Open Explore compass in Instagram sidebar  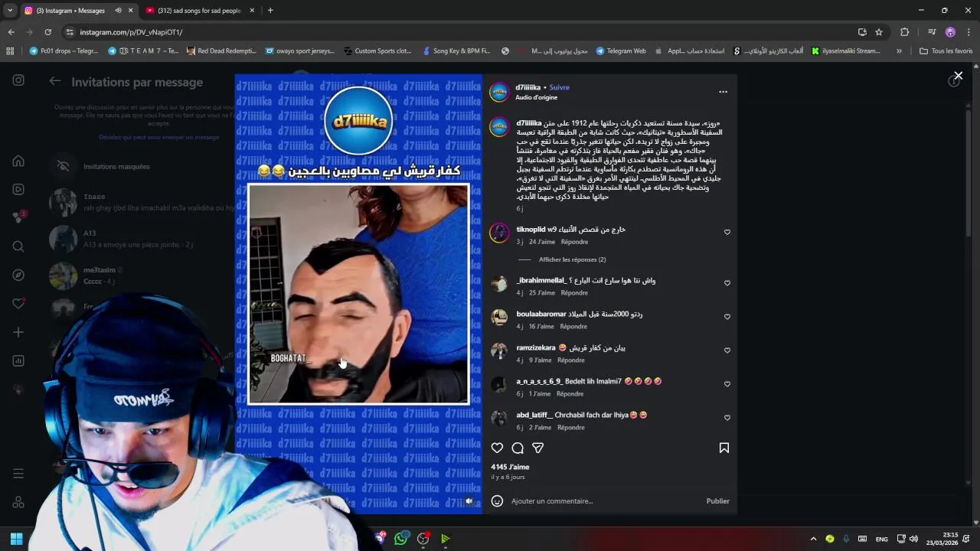(18, 275)
